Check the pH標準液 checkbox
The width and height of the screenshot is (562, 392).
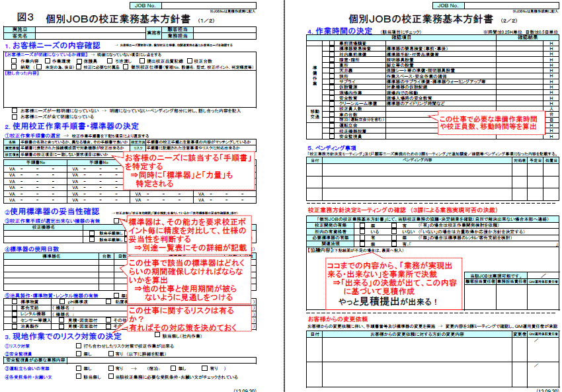pos(62,301)
